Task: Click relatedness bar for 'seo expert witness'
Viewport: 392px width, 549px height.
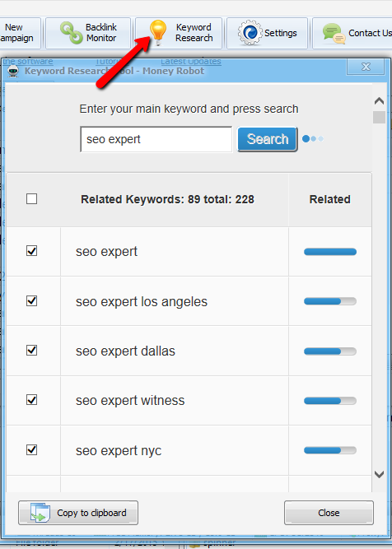Action: (x=330, y=401)
